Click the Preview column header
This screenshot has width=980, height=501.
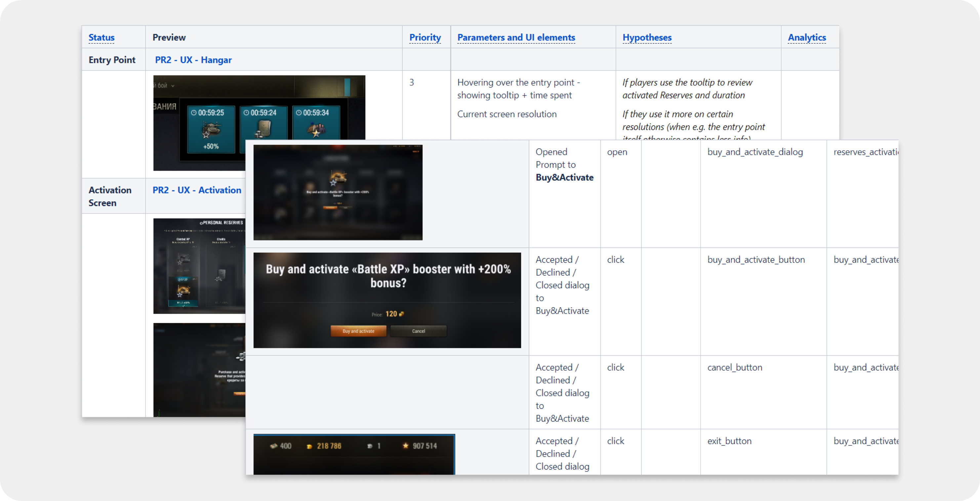point(169,37)
